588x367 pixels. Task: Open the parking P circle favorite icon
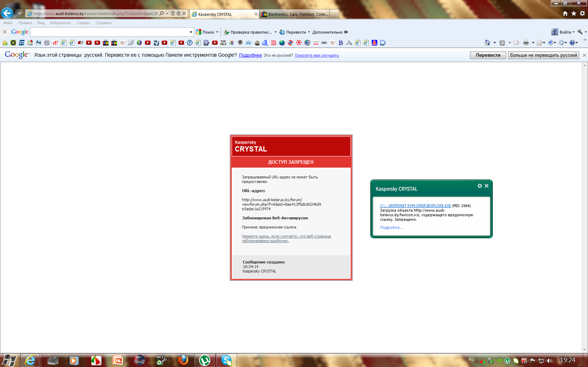(190, 43)
